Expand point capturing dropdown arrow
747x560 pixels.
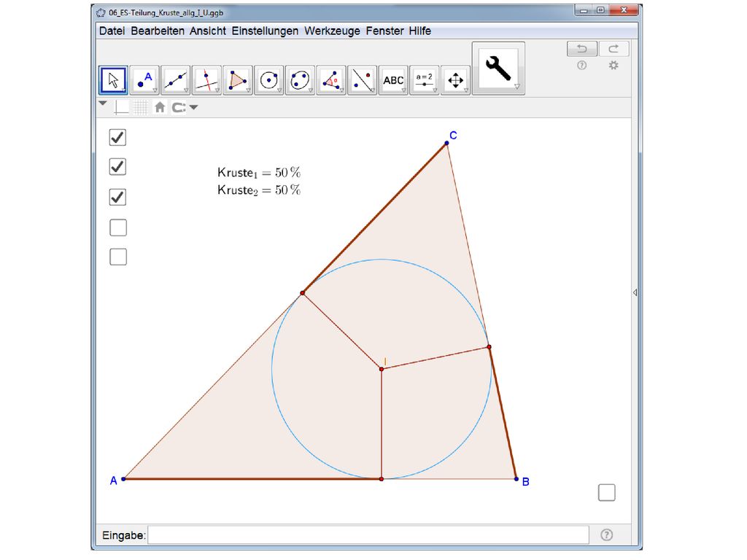click(193, 108)
